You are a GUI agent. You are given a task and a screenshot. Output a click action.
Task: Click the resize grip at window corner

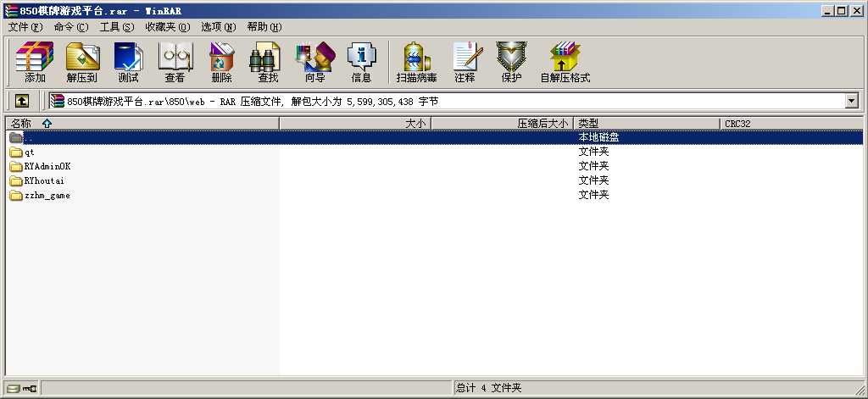(860, 391)
